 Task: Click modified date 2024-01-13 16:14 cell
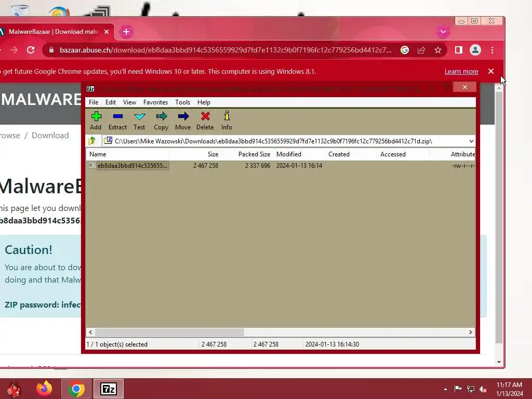coord(299,166)
